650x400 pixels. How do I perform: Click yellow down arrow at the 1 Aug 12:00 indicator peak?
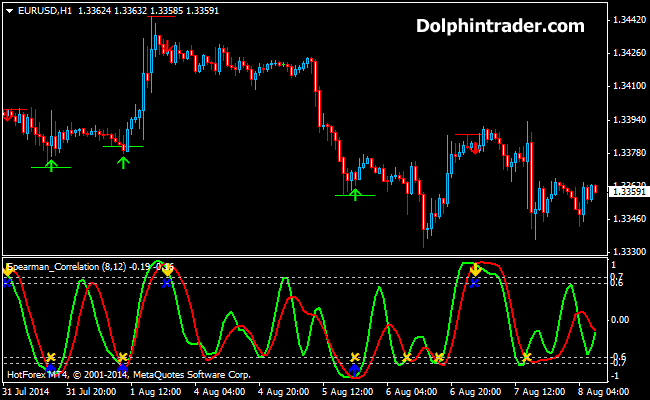[166, 269]
